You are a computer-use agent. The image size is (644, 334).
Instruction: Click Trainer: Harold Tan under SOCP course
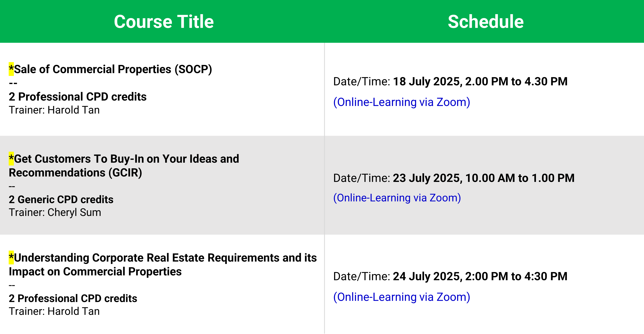54,110
